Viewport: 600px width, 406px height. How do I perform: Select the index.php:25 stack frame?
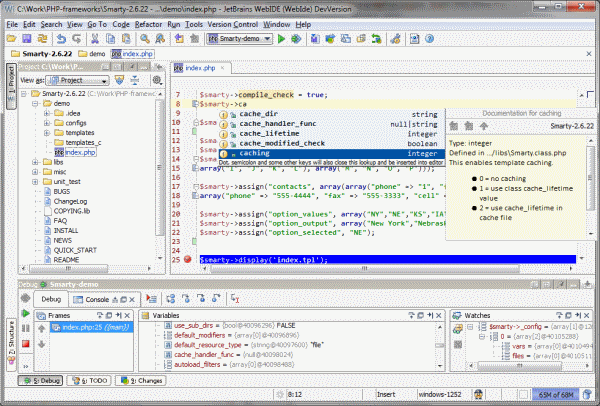click(x=92, y=327)
